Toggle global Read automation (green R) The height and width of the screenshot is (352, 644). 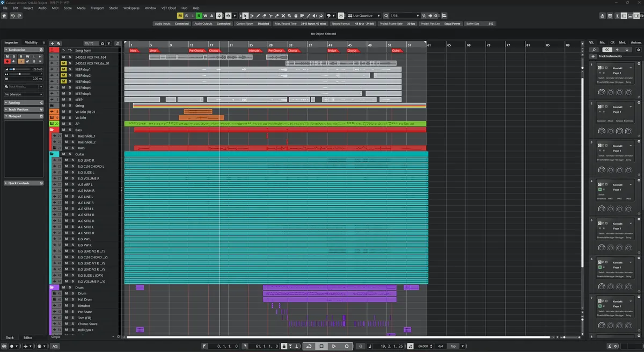pyautogui.click(x=199, y=16)
